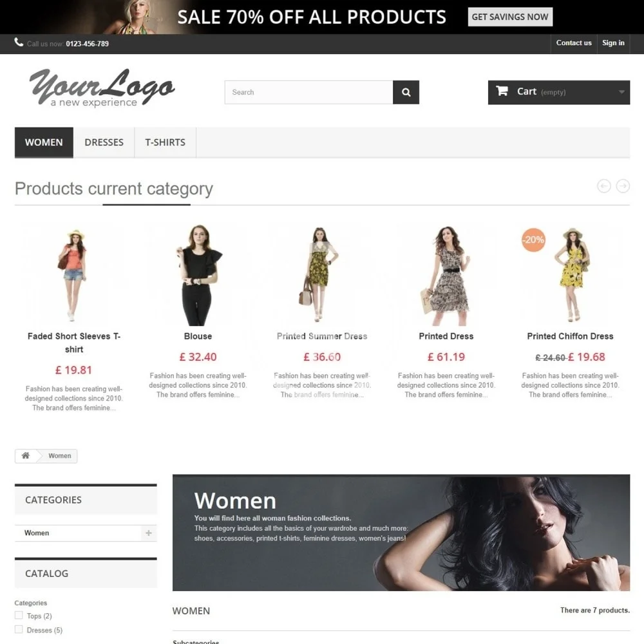Viewport: 644px width, 644px height.
Task: Check the Tops (2) filter checkbox
Action: tap(19, 615)
